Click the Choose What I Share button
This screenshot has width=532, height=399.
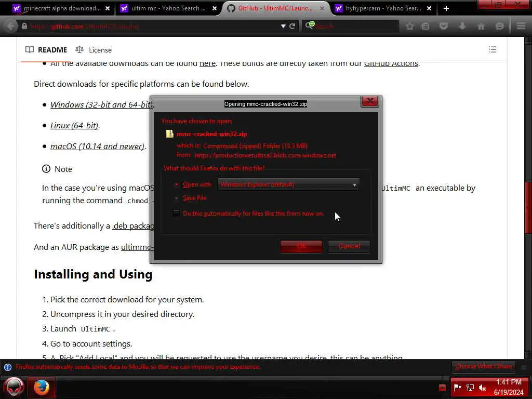(484, 367)
